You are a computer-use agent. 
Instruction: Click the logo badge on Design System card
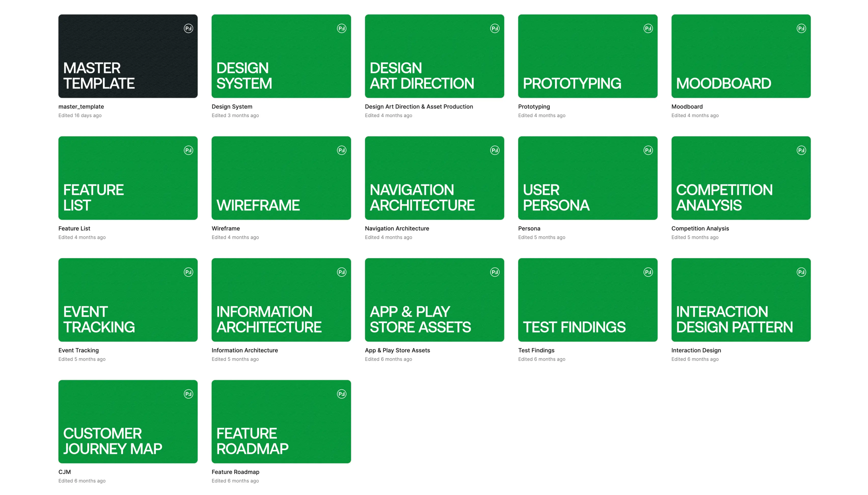pos(341,28)
